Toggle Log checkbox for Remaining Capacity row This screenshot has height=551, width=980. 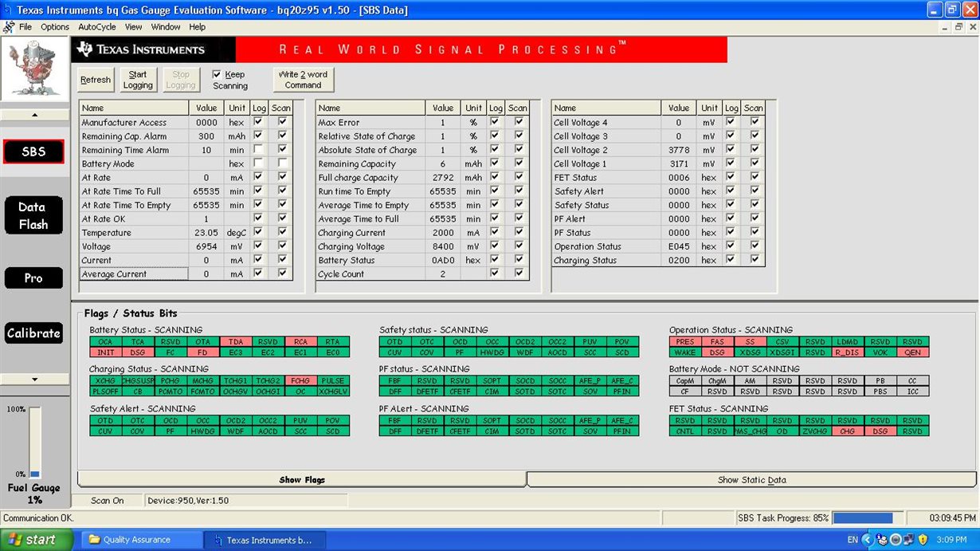tap(495, 163)
